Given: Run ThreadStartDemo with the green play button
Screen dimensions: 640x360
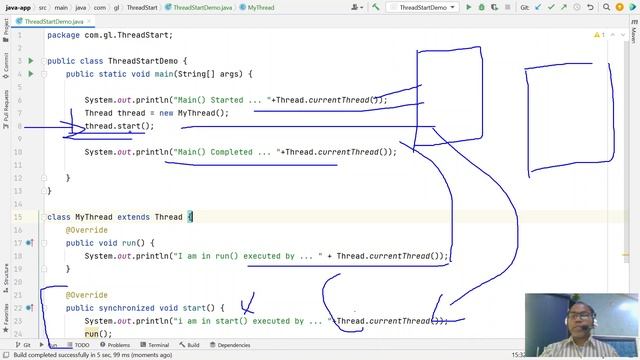Looking at the screenshot, I should [x=469, y=7].
